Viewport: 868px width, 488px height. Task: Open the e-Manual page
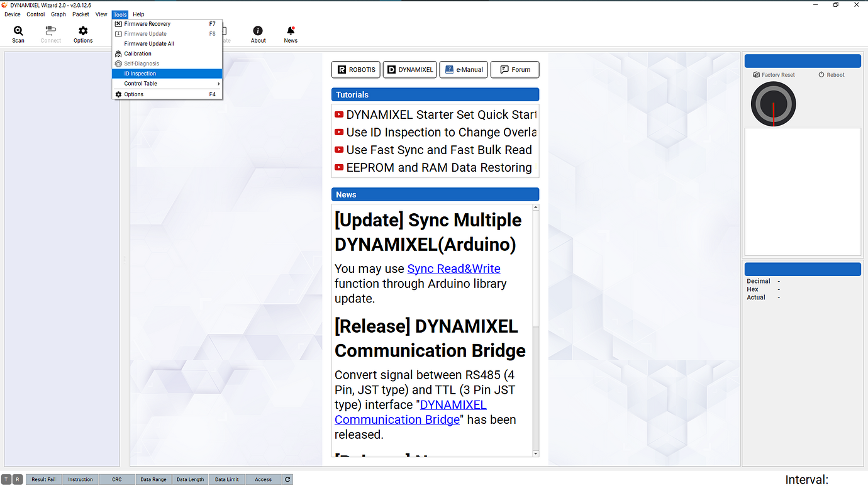point(464,69)
